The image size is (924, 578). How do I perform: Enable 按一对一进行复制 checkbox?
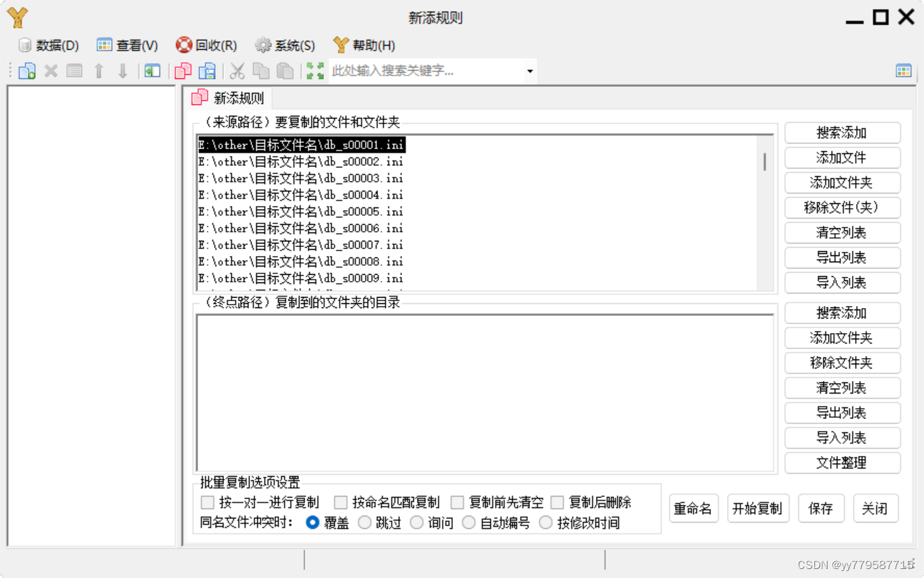259,502
